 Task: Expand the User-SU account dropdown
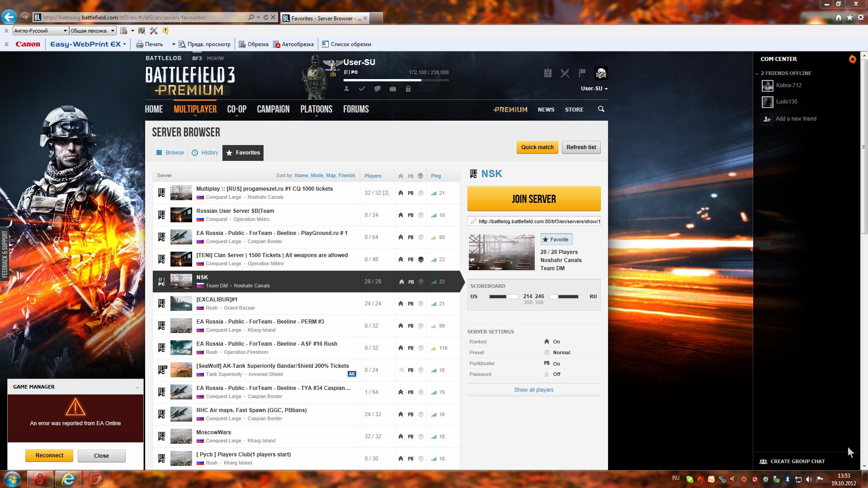click(x=594, y=89)
